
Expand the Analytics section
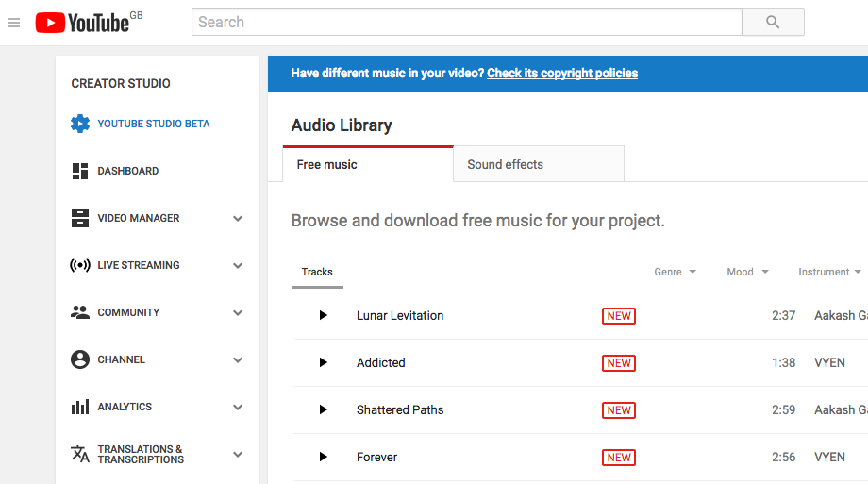coord(238,408)
